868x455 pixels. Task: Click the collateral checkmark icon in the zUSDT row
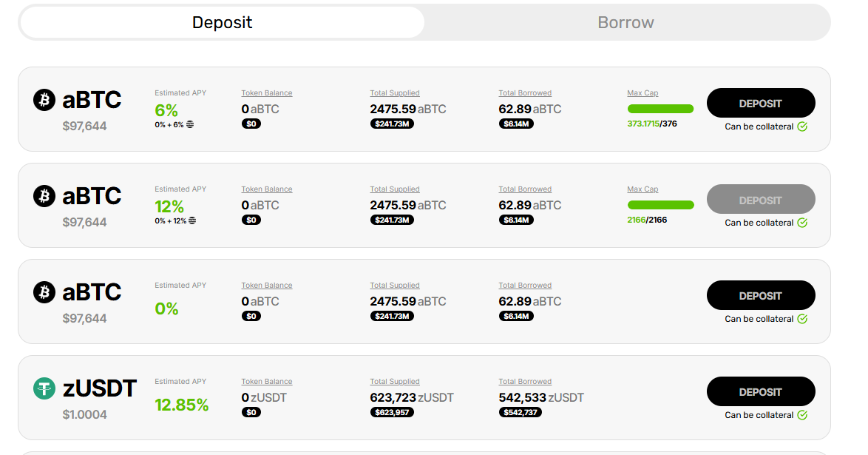tap(802, 415)
